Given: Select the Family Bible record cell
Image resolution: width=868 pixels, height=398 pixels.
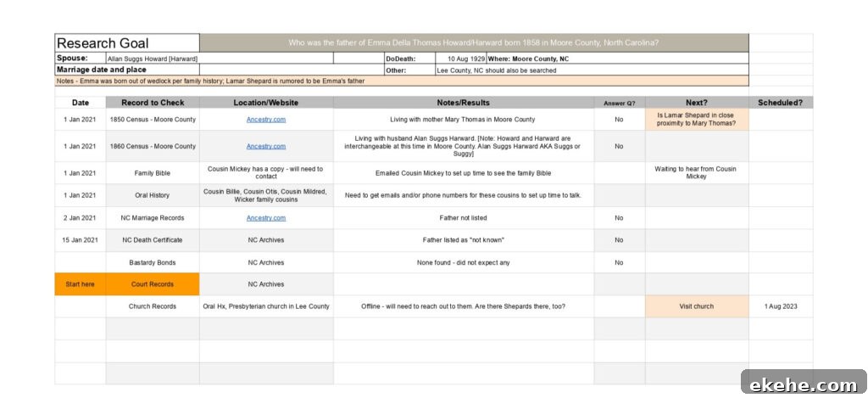Looking at the screenshot, I should coord(153,173).
